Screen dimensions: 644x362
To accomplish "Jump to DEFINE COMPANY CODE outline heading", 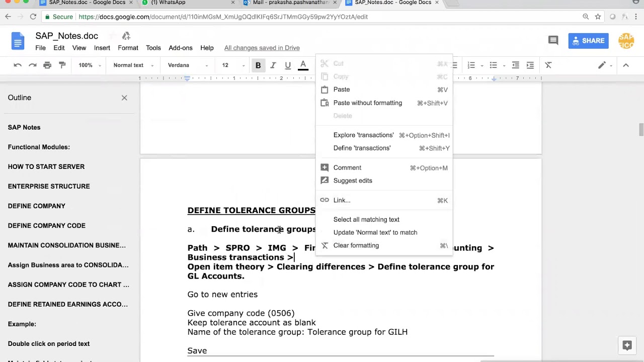I will [47, 225].
